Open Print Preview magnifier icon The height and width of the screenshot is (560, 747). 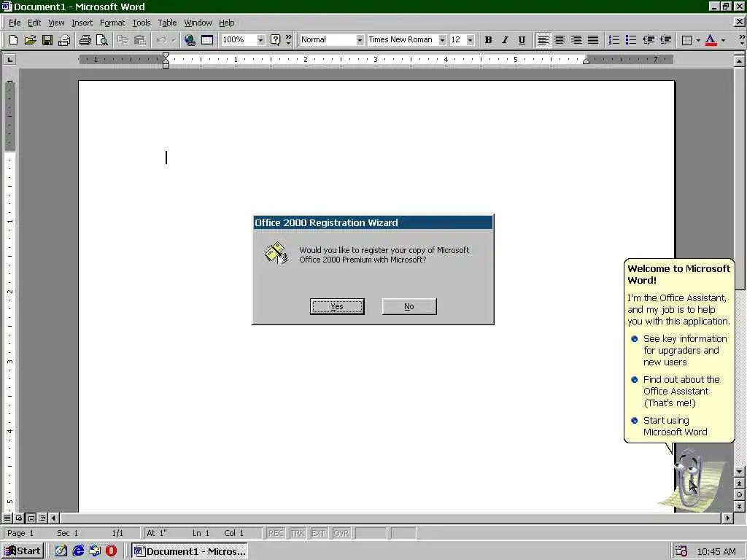tap(102, 40)
